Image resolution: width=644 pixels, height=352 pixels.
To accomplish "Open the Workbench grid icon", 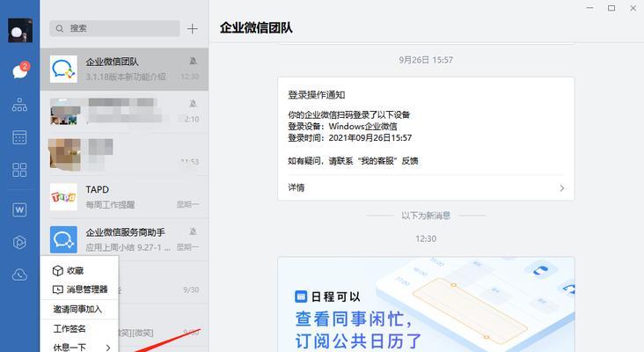I will tap(19, 170).
